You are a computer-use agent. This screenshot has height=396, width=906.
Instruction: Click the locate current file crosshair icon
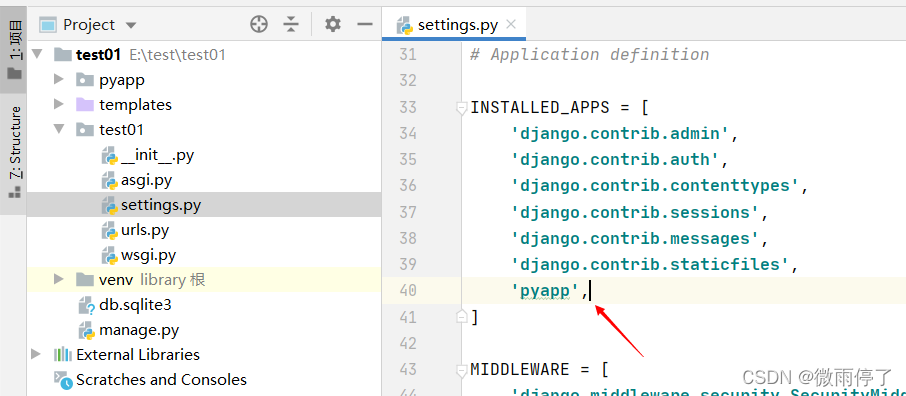pos(259,24)
